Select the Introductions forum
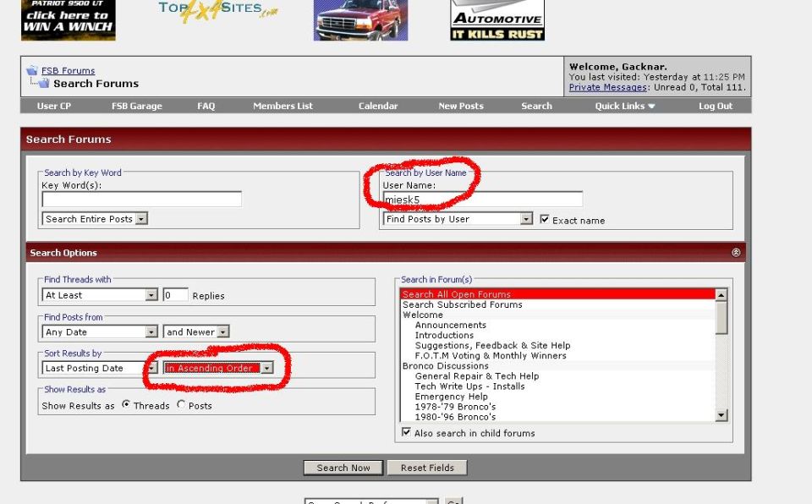The width and height of the screenshot is (812, 504). pyautogui.click(x=557, y=335)
